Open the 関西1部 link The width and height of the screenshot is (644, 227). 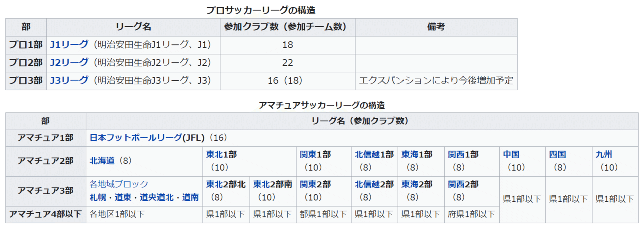pyautogui.click(x=463, y=154)
